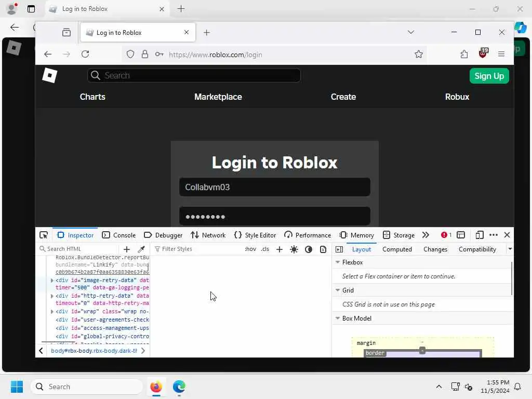
Task: Add a new style rule with plus icon
Action: (280, 249)
